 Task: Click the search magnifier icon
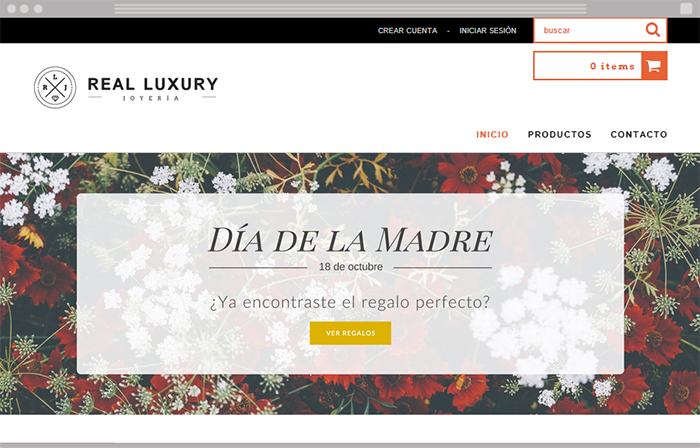(x=653, y=30)
